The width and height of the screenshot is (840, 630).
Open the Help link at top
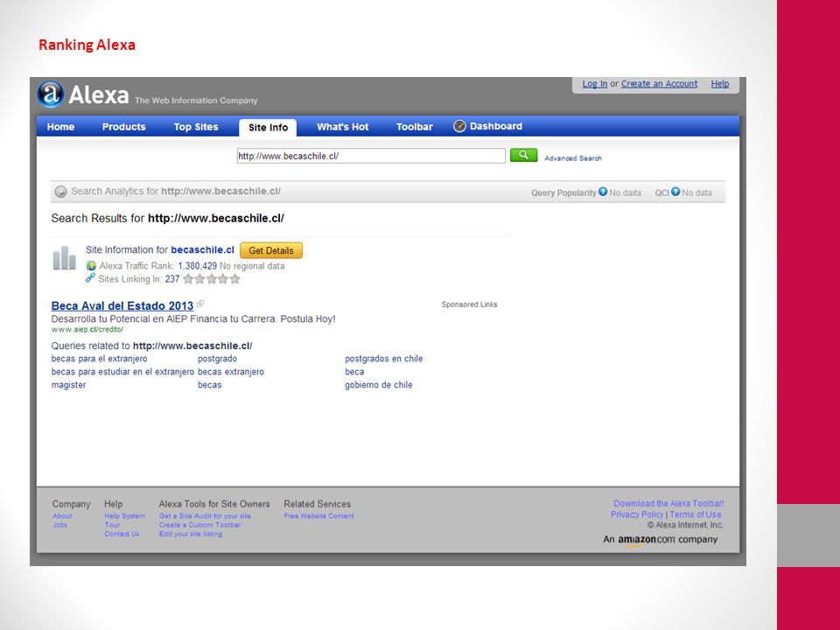click(720, 84)
